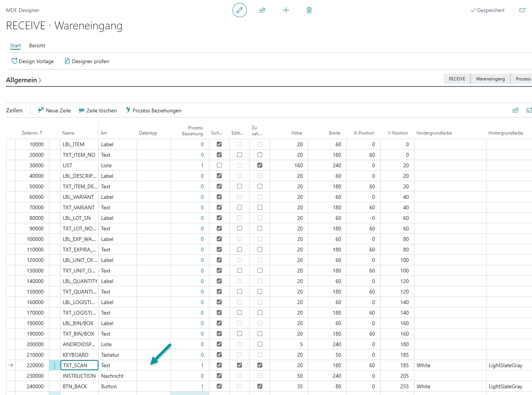Open Prozess Beziehungen
Viewport: 532px width, 395px height.
click(153, 110)
